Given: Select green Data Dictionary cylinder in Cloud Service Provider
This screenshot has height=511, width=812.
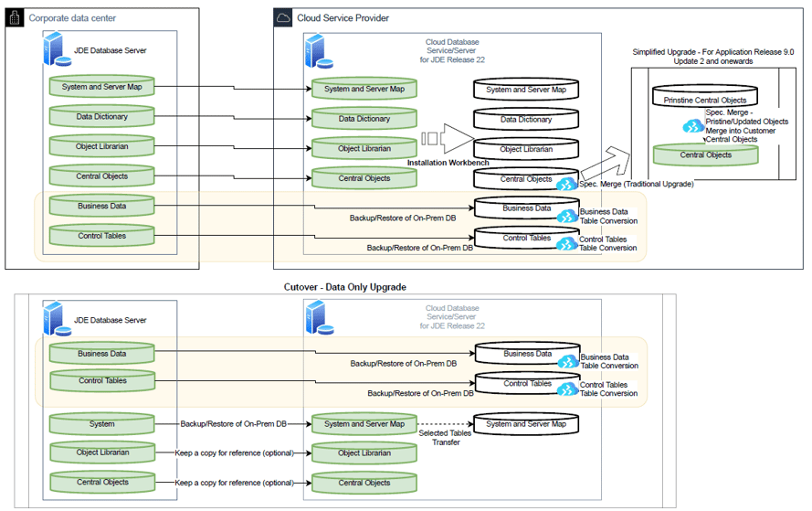Looking at the screenshot, I should pos(364,119).
